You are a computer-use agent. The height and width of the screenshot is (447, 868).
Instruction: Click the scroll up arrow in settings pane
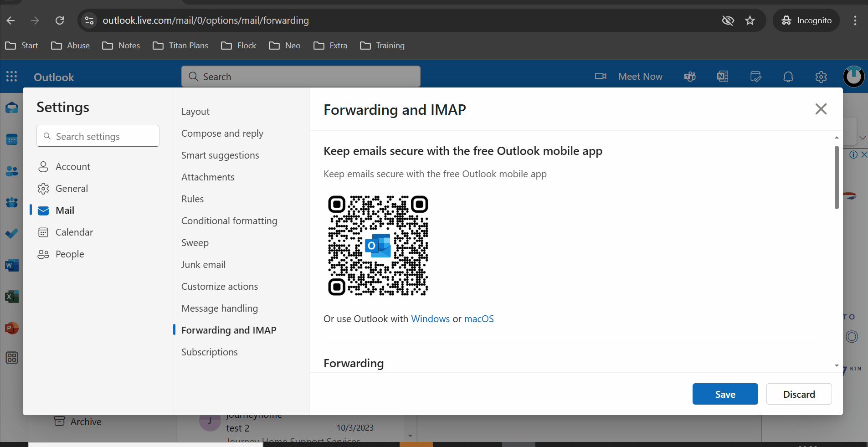[837, 137]
